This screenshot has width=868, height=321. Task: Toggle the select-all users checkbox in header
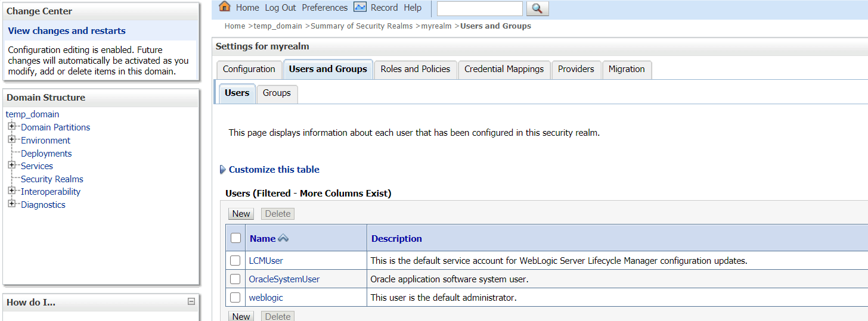click(235, 238)
